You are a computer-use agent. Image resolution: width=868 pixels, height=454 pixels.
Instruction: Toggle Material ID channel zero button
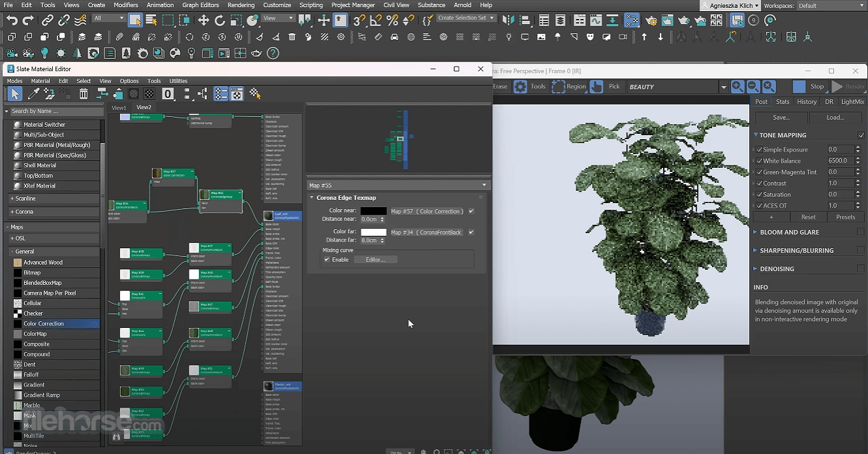168,94
